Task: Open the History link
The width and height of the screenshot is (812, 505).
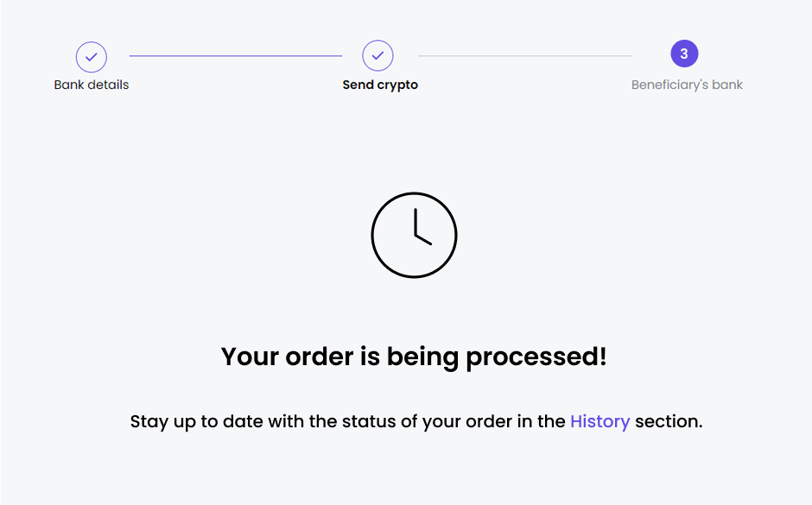Action: click(599, 421)
